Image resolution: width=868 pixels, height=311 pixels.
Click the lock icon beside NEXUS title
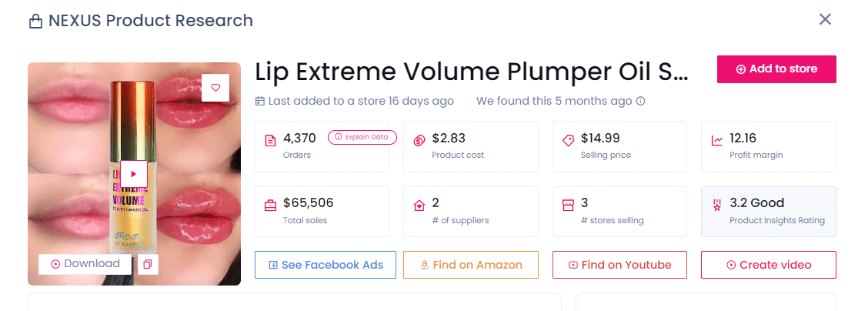pyautogui.click(x=35, y=22)
